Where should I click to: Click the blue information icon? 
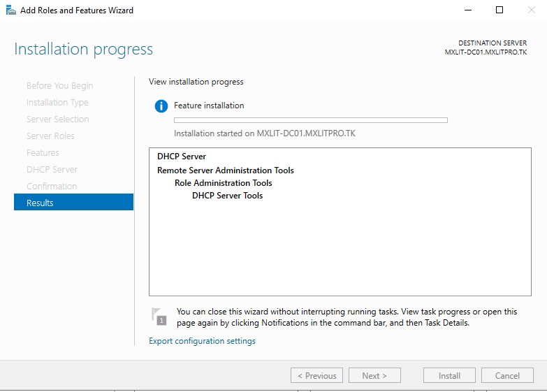(x=161, y=106)
